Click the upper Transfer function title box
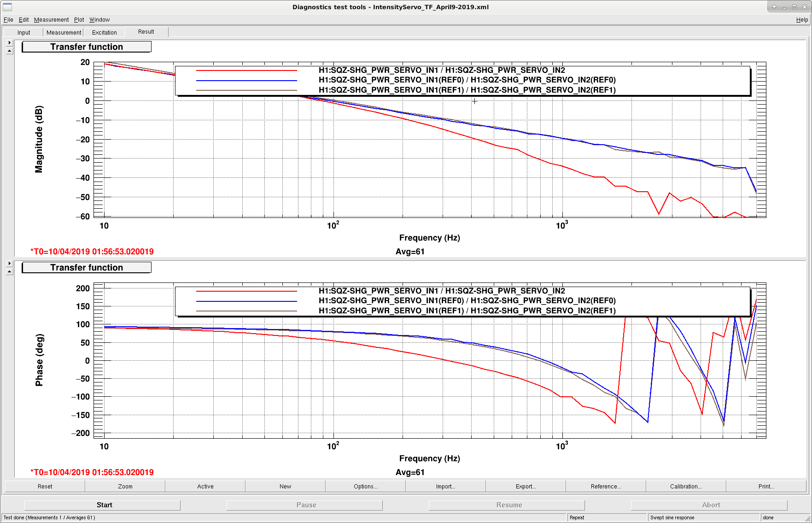Screen dimensions: 812x523 (x=87, y=47)
